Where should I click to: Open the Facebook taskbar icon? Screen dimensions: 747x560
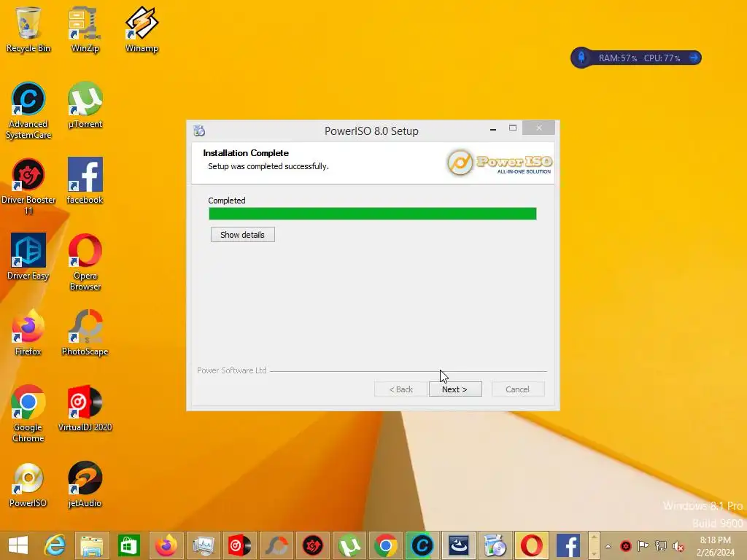(x=568, y=545)
